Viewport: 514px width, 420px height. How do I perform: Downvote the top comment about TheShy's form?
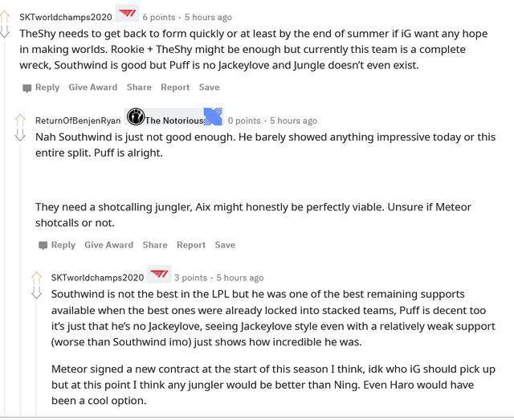point(4,33)
